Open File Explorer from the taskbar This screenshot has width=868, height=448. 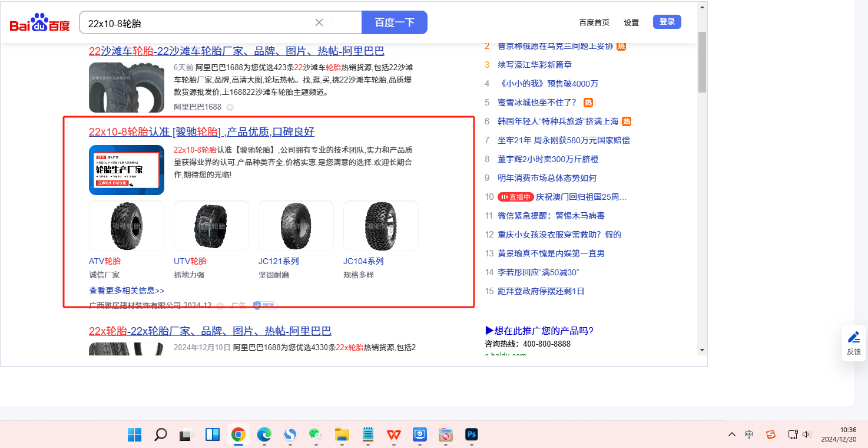tap(342, 435)
